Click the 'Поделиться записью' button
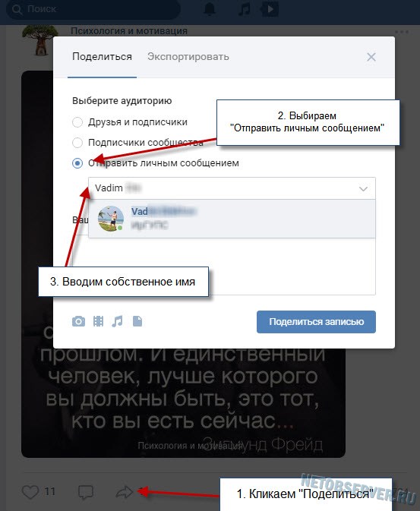The width and height of the screenshot is (420, 511). (316, 322)
